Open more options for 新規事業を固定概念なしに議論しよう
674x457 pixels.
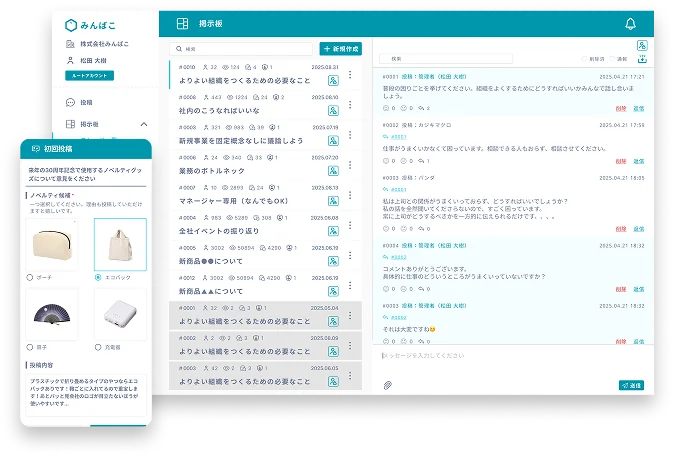(350, 135)
